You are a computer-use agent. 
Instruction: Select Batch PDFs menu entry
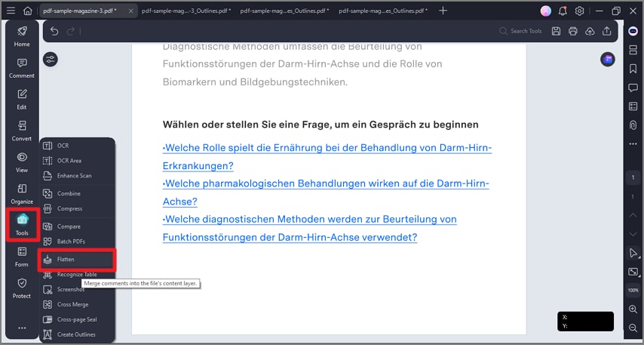pyautogui.click(x=77, y=242)
